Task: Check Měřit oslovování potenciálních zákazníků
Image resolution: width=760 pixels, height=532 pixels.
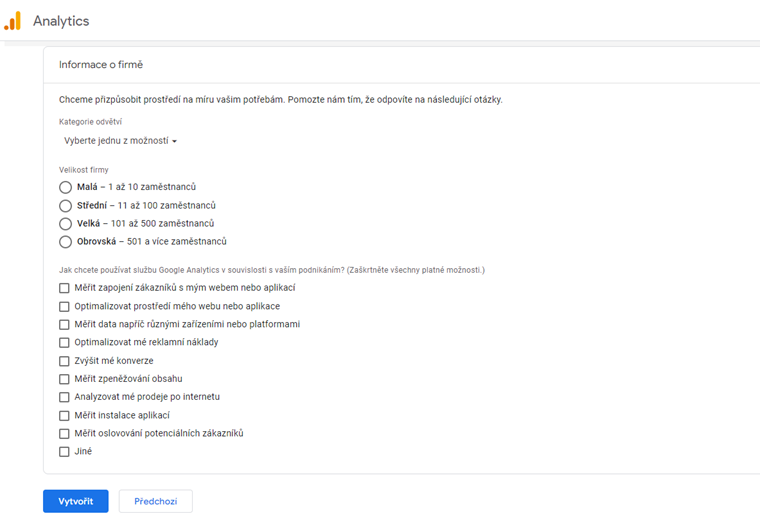Action: (x=64, y=433)
